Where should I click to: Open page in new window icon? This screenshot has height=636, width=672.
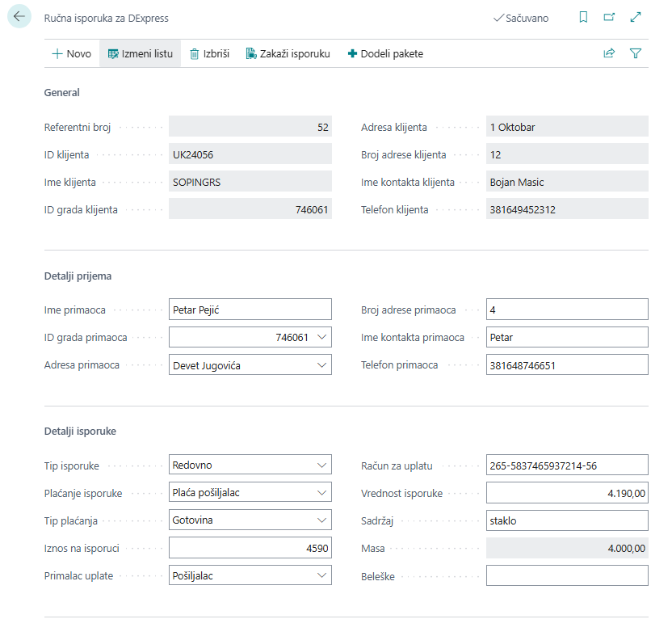pos(609,17)
